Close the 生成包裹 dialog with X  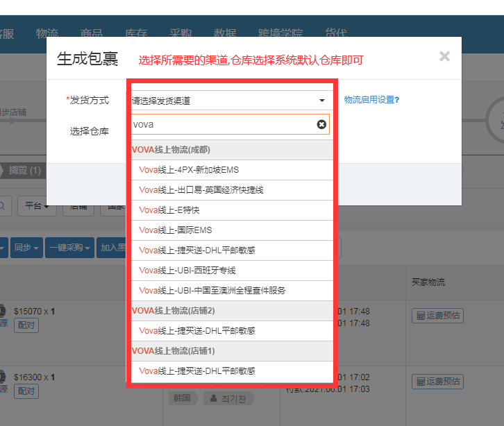coord(444,56)
